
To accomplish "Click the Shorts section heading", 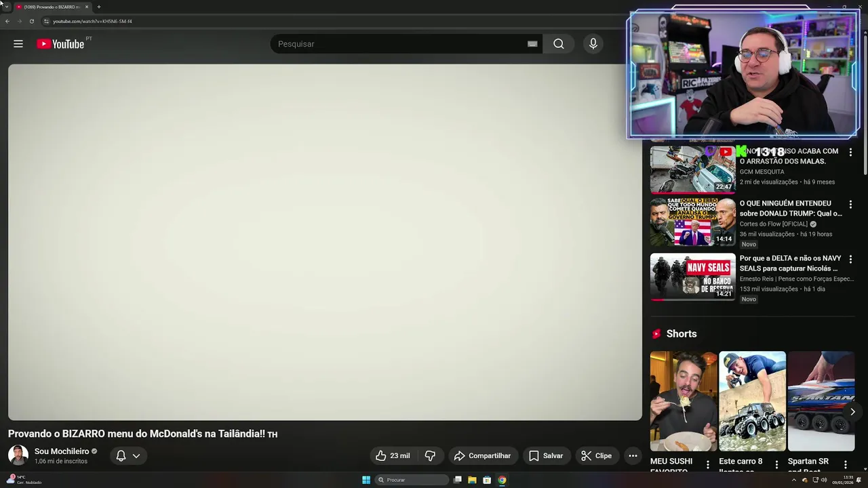I will point(682,333).
